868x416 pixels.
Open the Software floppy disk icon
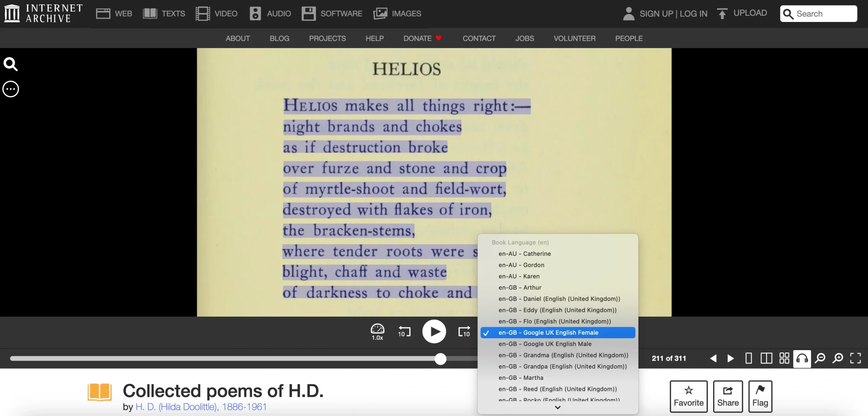click(x=308, y=13)
